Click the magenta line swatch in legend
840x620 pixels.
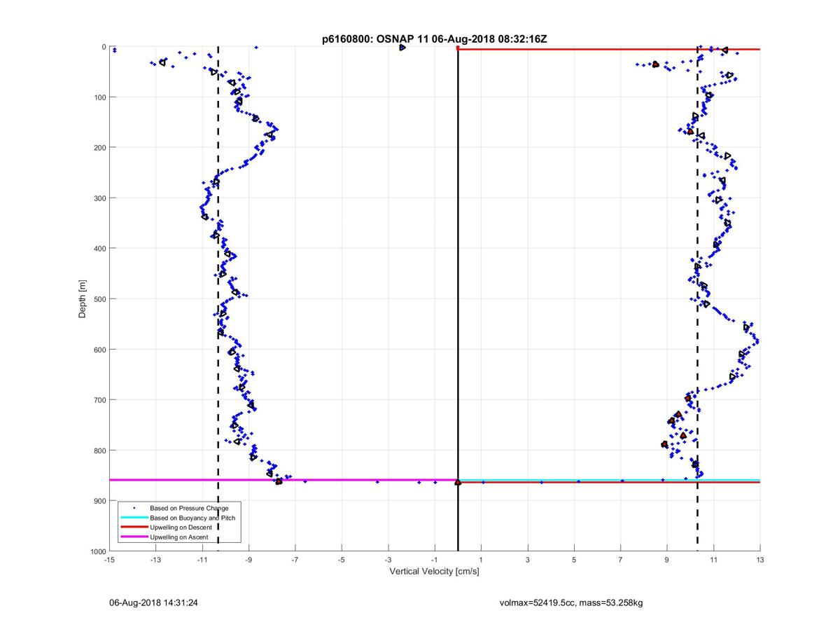[134, 537]
